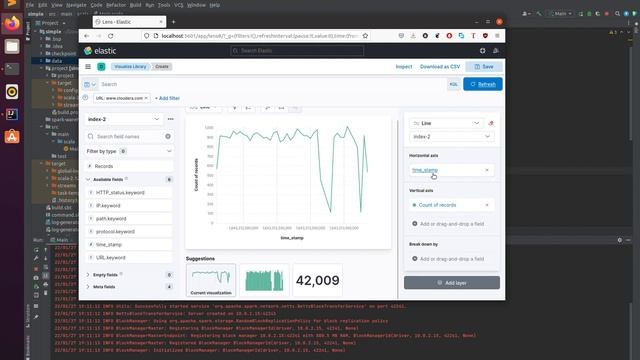
Task: Click the Inspect link
Action: pos(404,67)
